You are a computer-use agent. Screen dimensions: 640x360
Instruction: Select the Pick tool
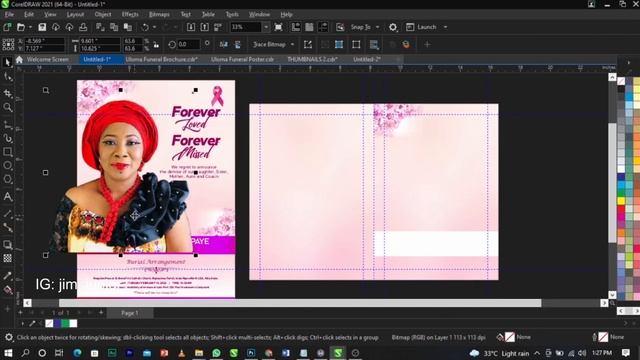tap(7, 62)
